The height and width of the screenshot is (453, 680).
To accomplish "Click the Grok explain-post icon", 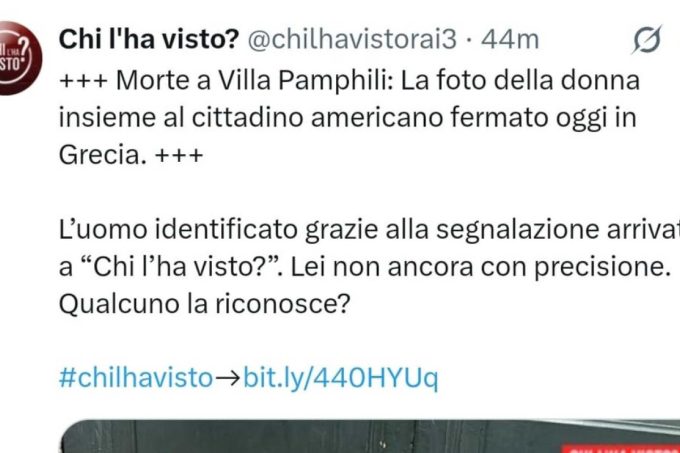I will (647, 39).
